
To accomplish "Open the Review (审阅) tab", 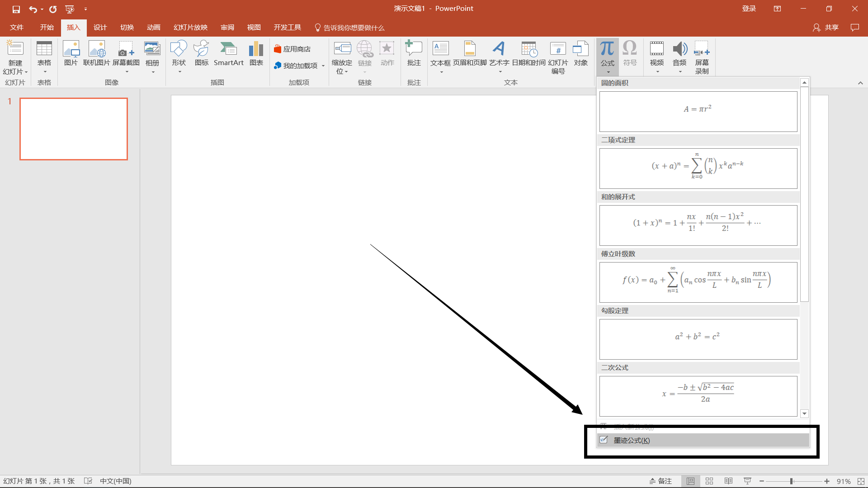I will 227,28.
